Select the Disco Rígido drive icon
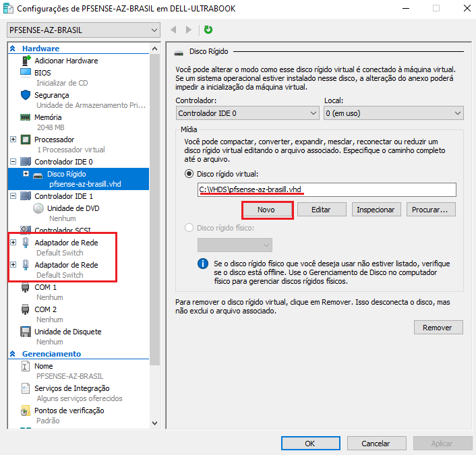Screen dimensions: 476x455 point(38,175)
